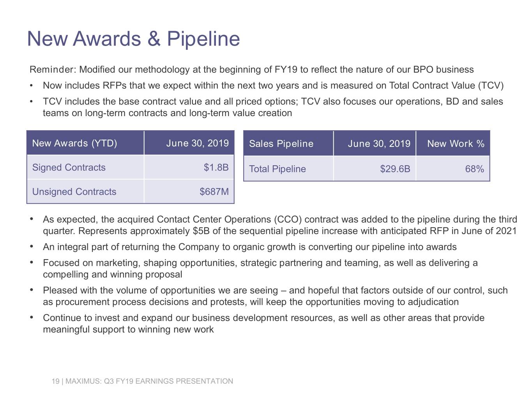Select the 'New Awards (YTD)' table header
This screenshot has width=532, height=399.
click(74, 143)
